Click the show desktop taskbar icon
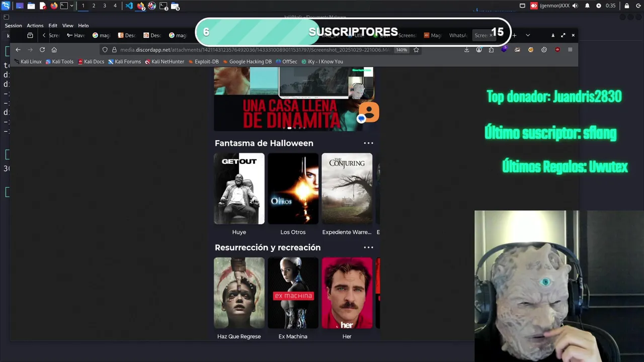Screen dimensions: 644x362 coord(20,6)
